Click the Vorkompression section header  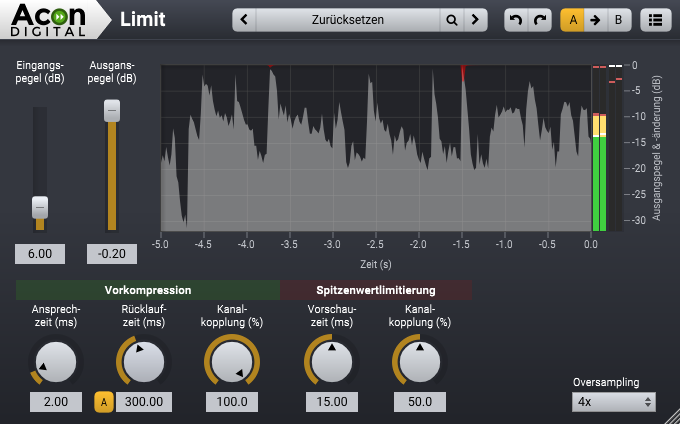point(147,290)
